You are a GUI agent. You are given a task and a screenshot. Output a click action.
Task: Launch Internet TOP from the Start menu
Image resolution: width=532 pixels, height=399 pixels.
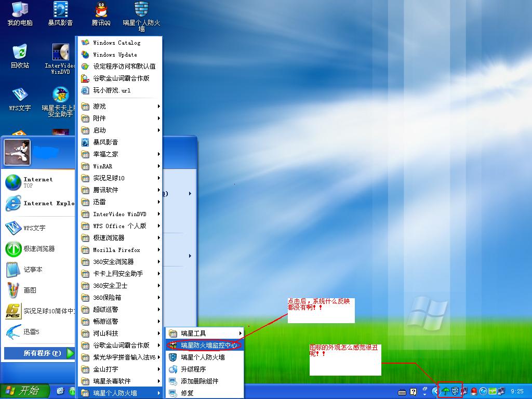(39, 182)
